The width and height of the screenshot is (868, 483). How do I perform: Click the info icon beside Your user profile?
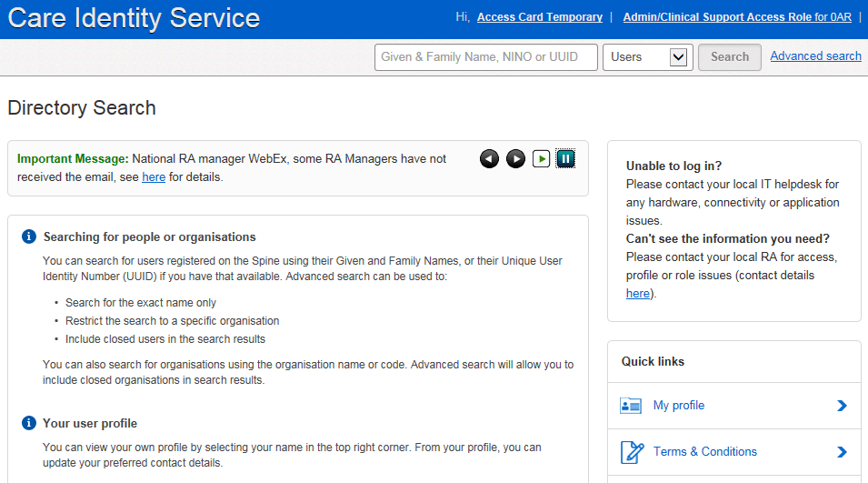[29, 423]
